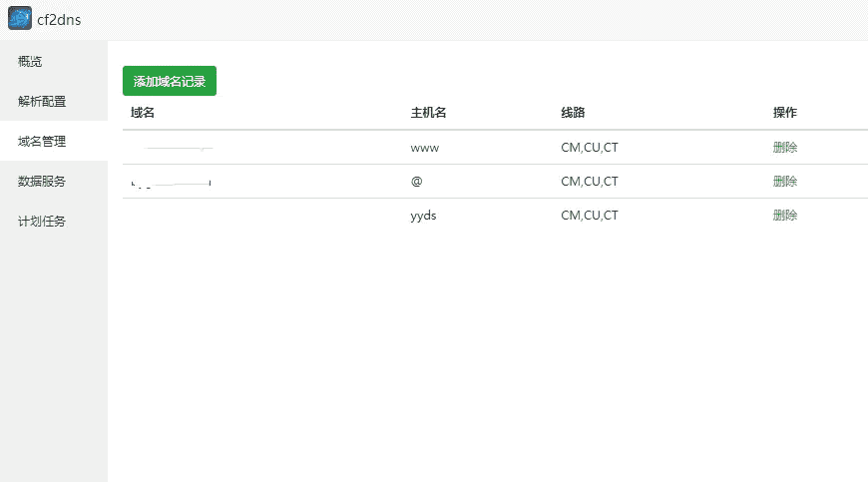Open 数据服务 sidebar section
The width and height of the screenshot is (868, 482).
click(x=54, y=181)
